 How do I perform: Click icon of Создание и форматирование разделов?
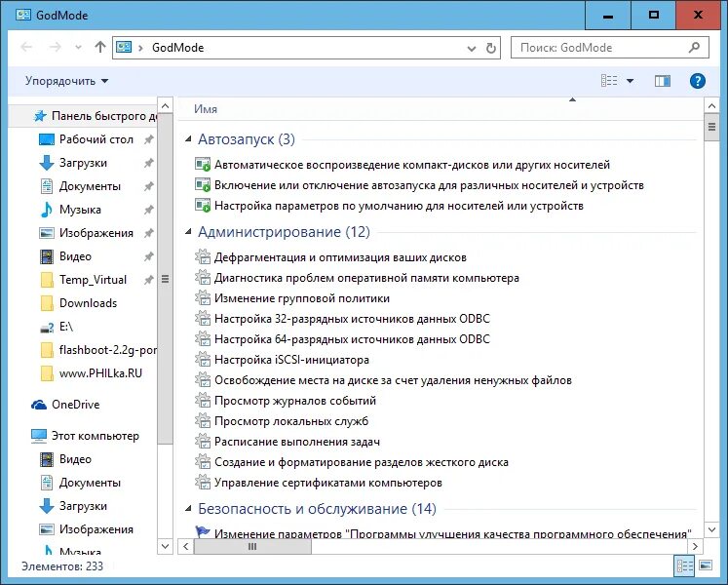point(203,461)
